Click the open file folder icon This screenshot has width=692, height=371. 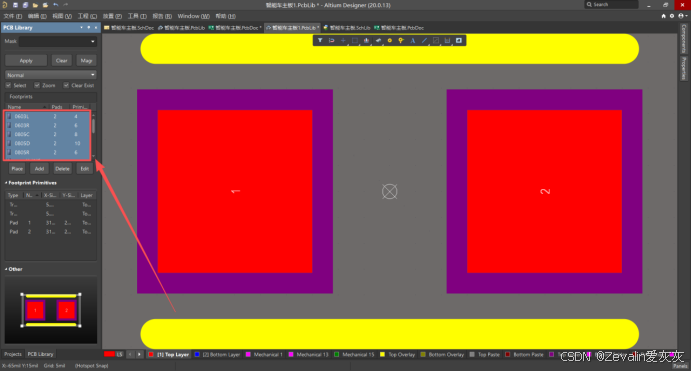35,5
